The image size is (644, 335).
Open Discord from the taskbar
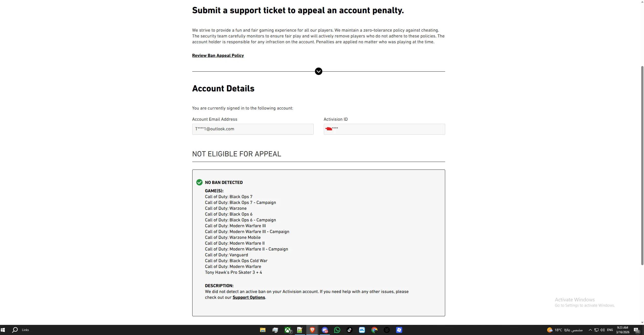[x=325, y=330]
